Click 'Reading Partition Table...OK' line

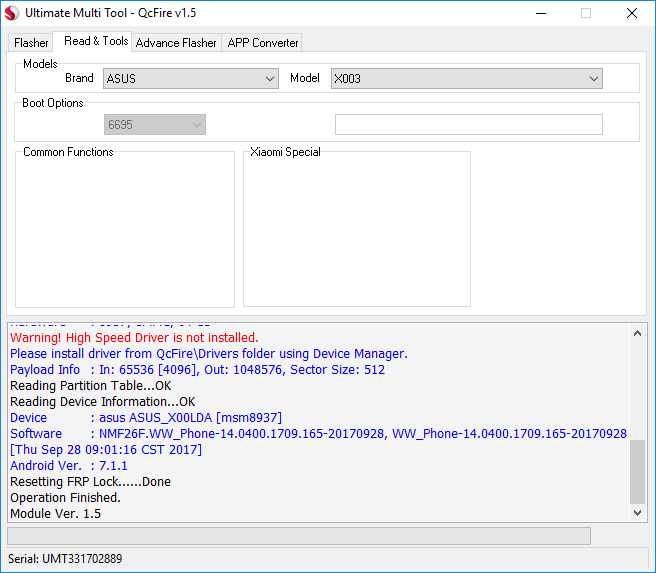[x=91, y=386]
